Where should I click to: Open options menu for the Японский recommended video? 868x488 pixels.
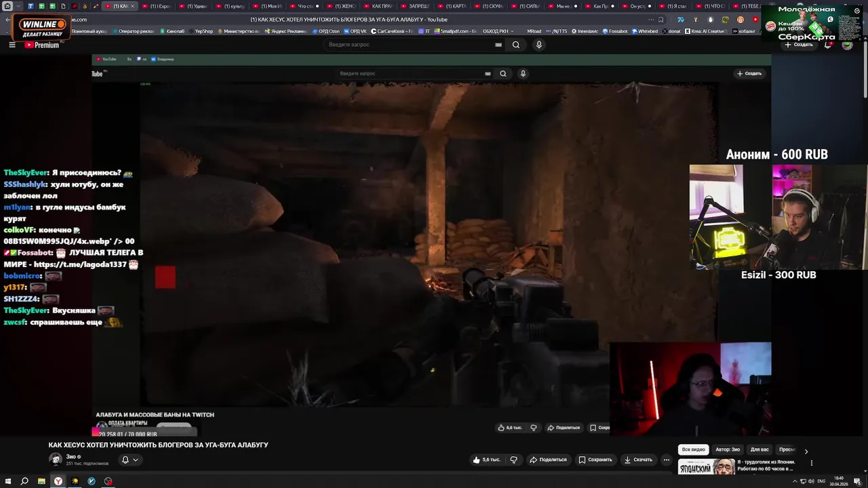click(811, 463)
